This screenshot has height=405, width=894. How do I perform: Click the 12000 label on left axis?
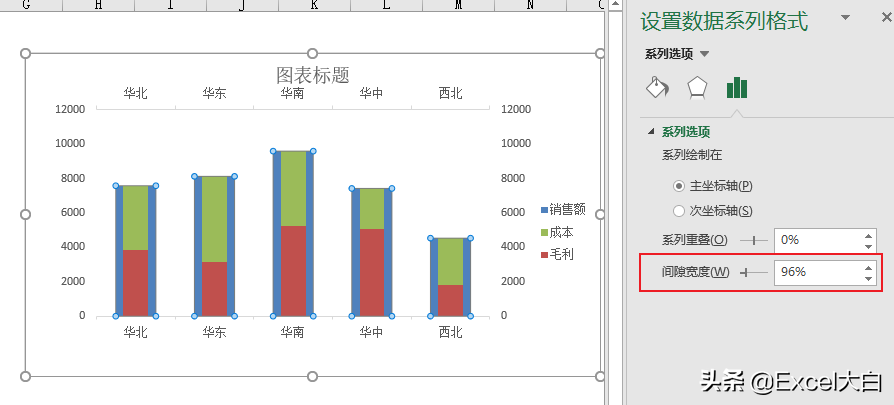click(70, 109)
